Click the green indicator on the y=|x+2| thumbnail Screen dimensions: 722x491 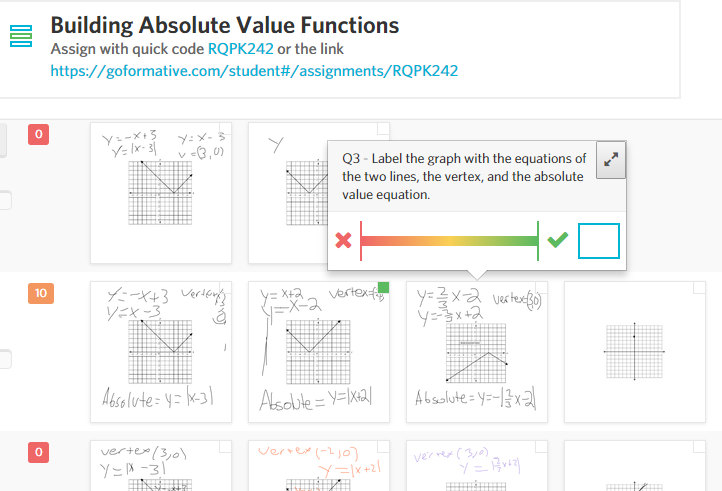384,287
